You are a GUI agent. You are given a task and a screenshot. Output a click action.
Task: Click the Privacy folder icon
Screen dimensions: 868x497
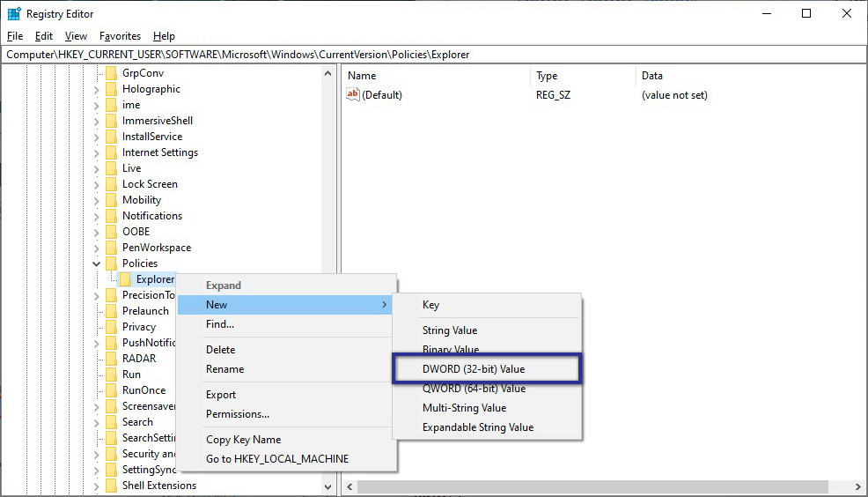[111, 327]
